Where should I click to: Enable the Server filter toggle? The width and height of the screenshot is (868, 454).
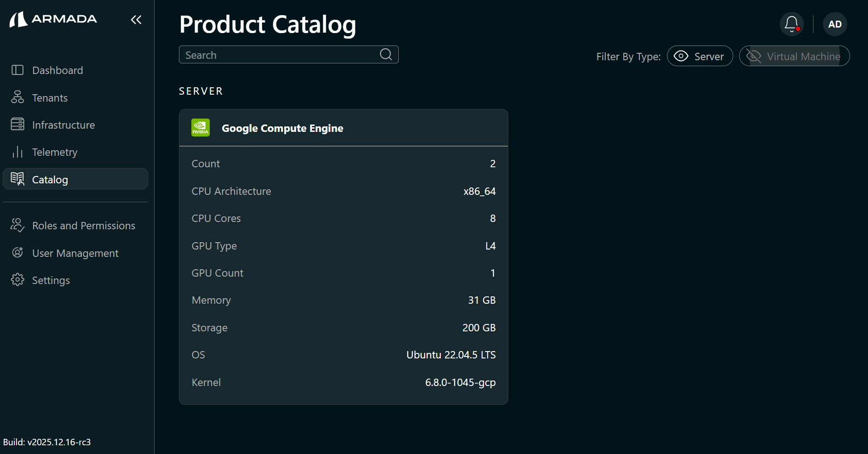coord(700,56)
